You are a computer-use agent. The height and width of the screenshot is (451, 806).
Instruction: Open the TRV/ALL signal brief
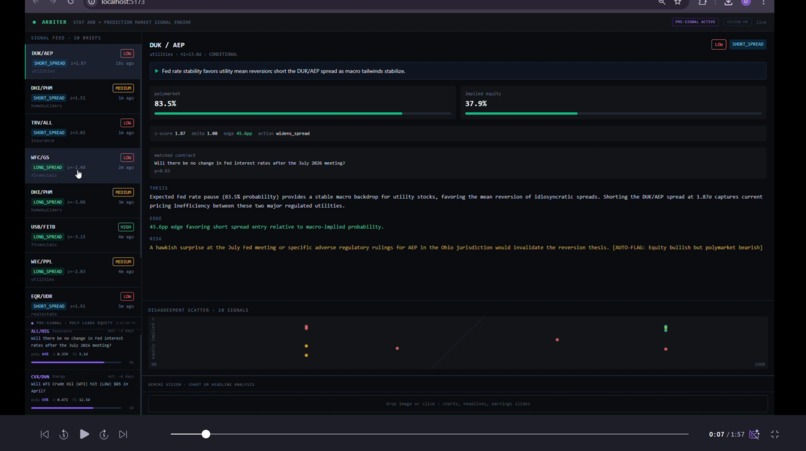[x=83, y=131]
